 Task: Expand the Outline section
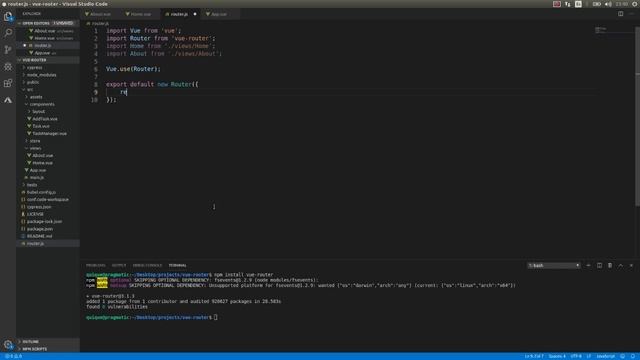[x=48, y=342]
